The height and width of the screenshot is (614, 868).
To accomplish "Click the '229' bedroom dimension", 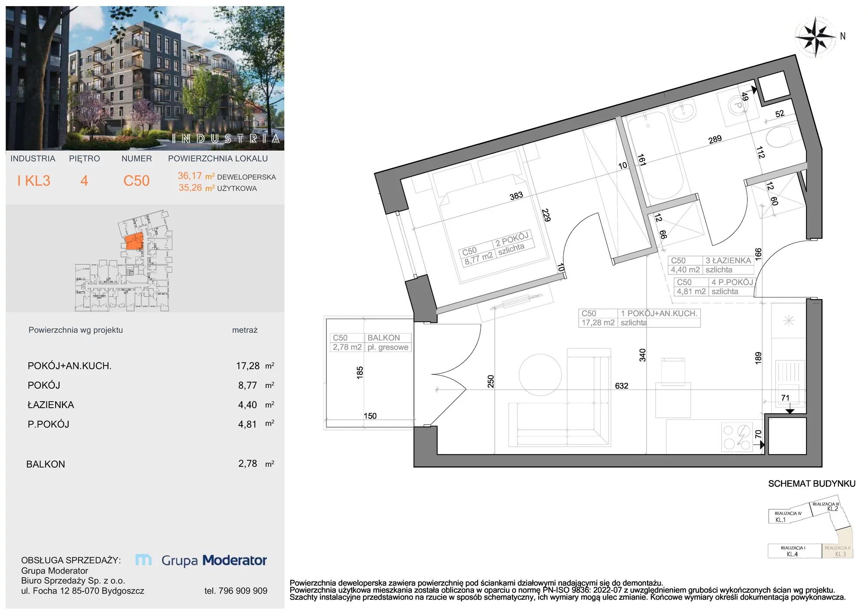I will coord(546,215).
